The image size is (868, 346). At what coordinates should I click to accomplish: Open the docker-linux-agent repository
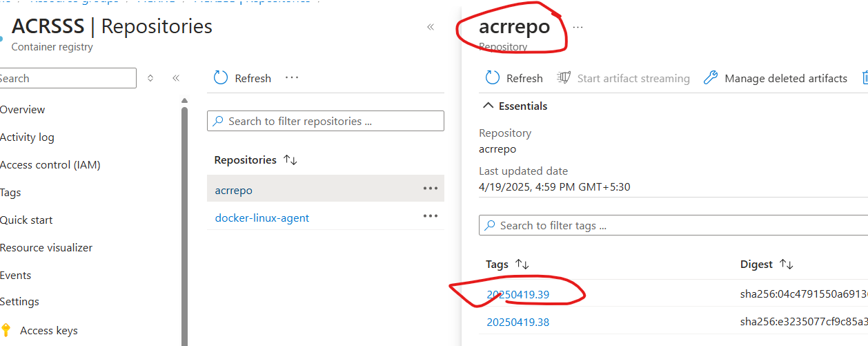click(x=262, y=218)
